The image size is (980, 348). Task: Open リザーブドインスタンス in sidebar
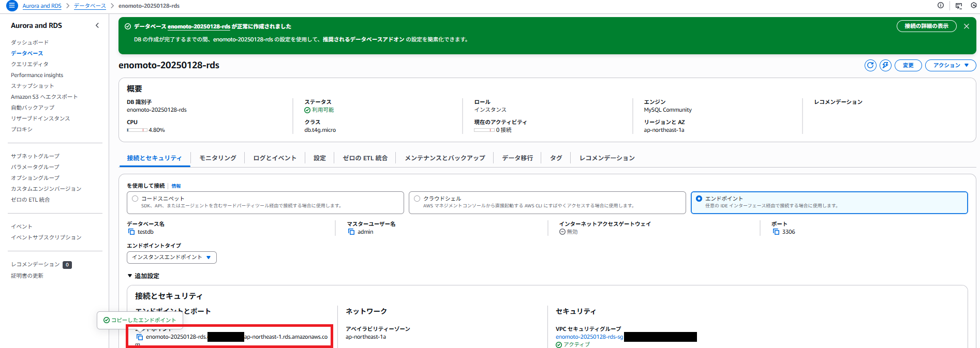(x=40, y=118)
